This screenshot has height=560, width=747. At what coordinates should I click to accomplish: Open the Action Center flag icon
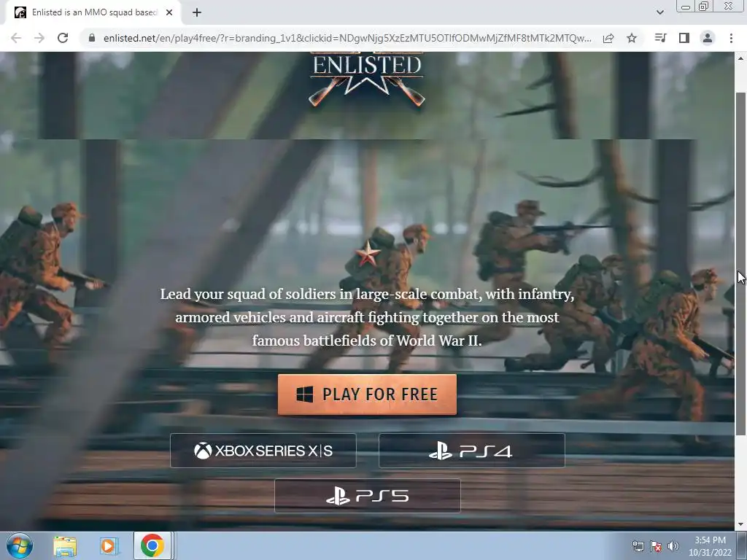[656, 546]
